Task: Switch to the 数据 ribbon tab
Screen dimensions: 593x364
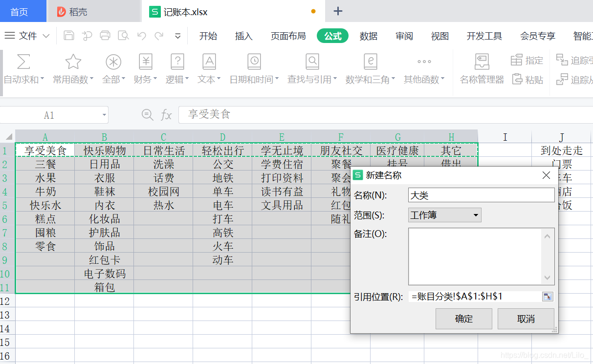Action: (369, 36)
